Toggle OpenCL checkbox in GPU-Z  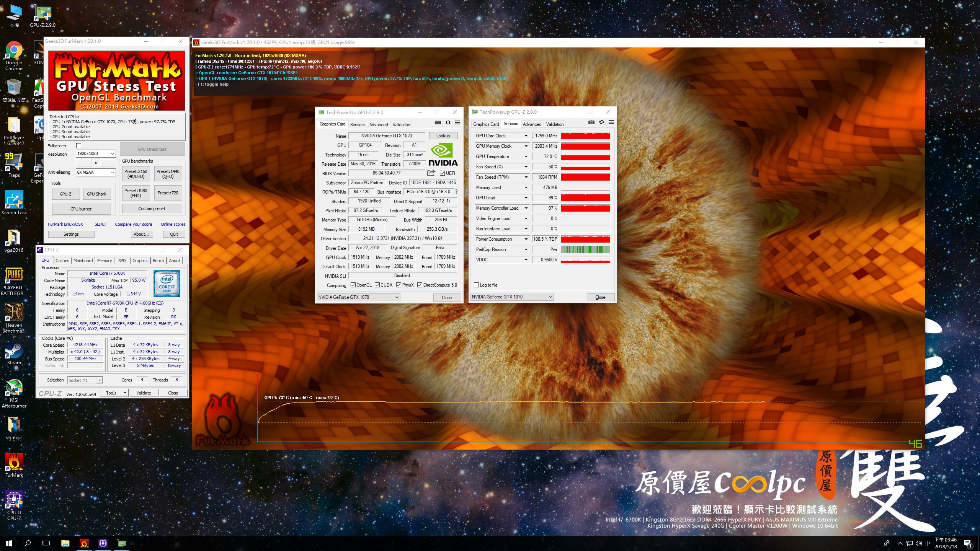pyautogui.click(x=353, y=285)
